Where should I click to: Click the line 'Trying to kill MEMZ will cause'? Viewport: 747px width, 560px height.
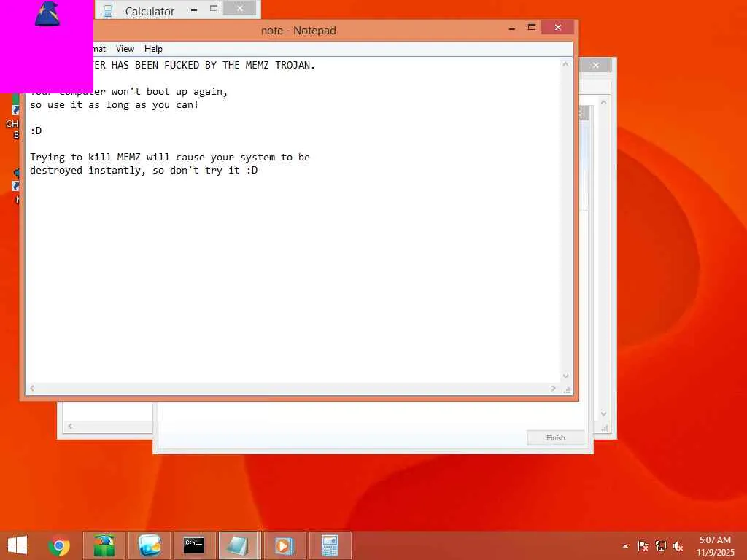169,157
